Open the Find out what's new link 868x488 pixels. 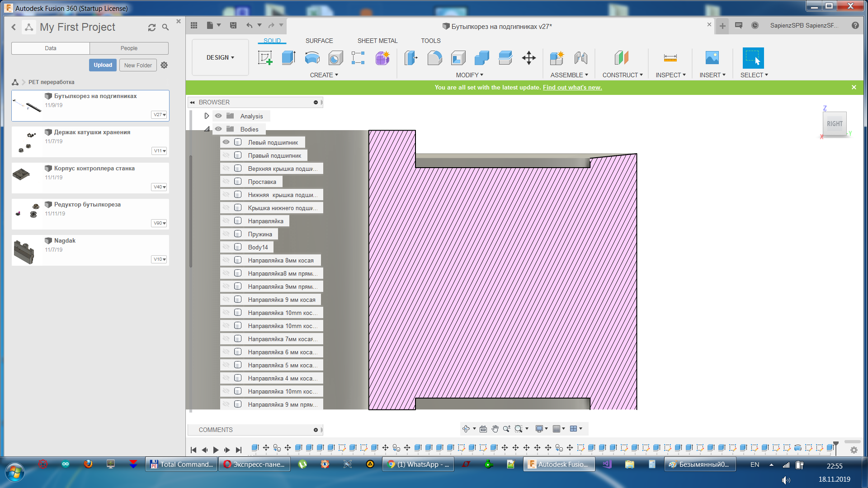pyautogui.click(x=572, y=88)
